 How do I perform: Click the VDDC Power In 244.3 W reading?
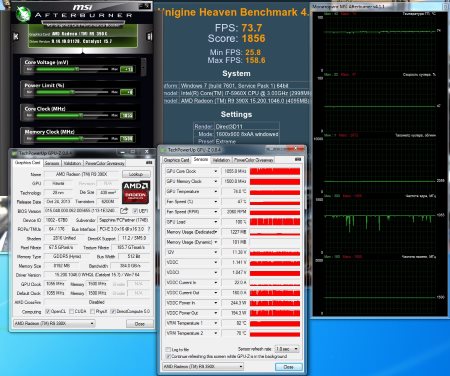pos(235,303)
